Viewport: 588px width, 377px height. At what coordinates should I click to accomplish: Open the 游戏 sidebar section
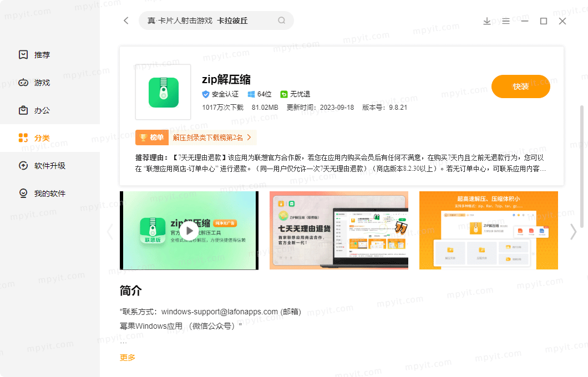click(x=50, y=83)
